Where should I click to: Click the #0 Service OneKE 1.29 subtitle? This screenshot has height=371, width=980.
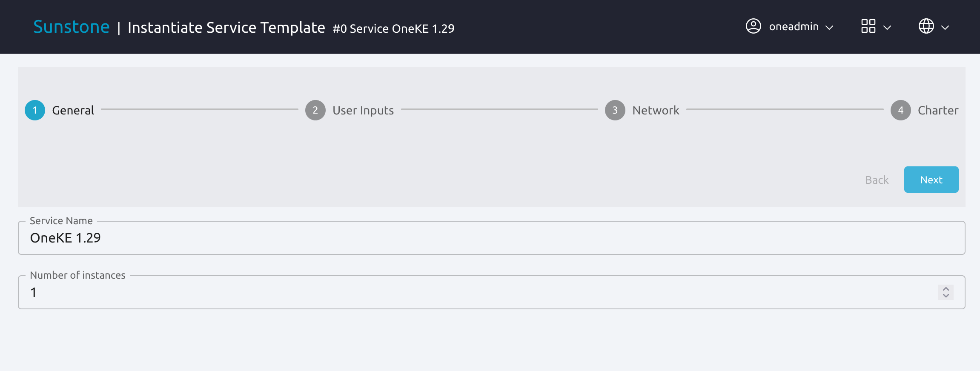point(394,29)
